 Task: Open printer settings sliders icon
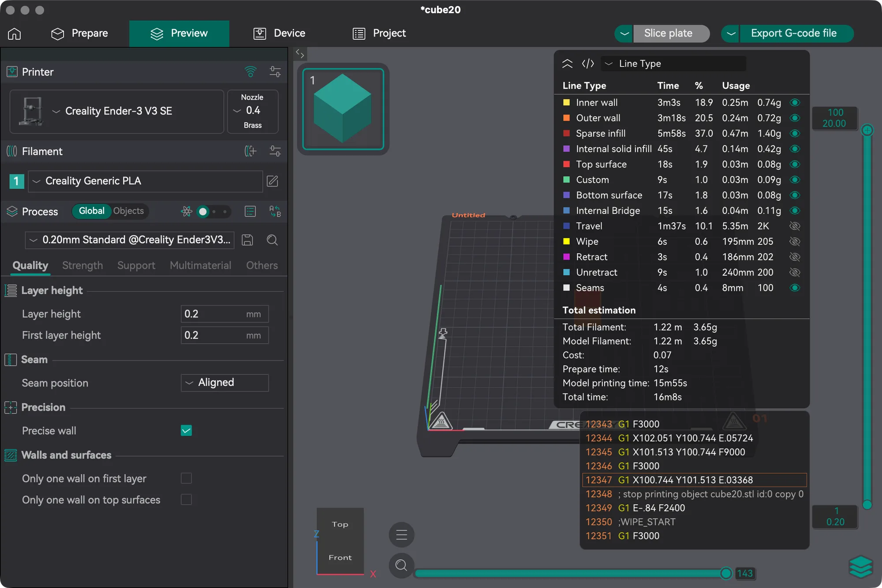point(275,71)
